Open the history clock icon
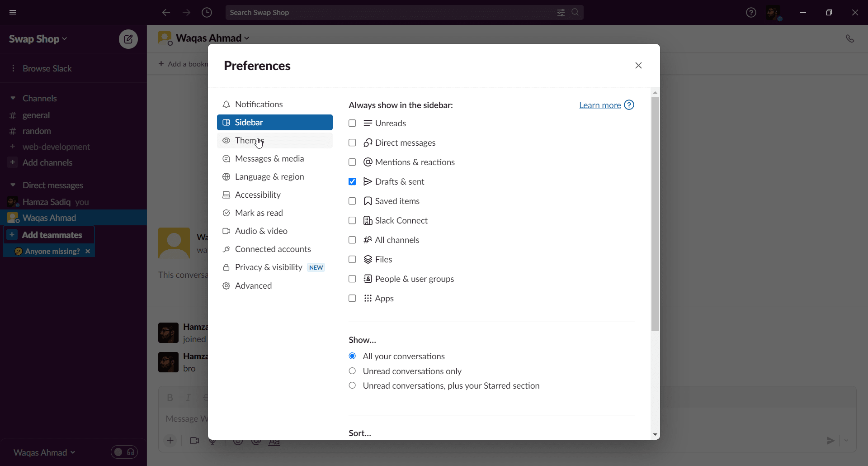 pos(207,12)
